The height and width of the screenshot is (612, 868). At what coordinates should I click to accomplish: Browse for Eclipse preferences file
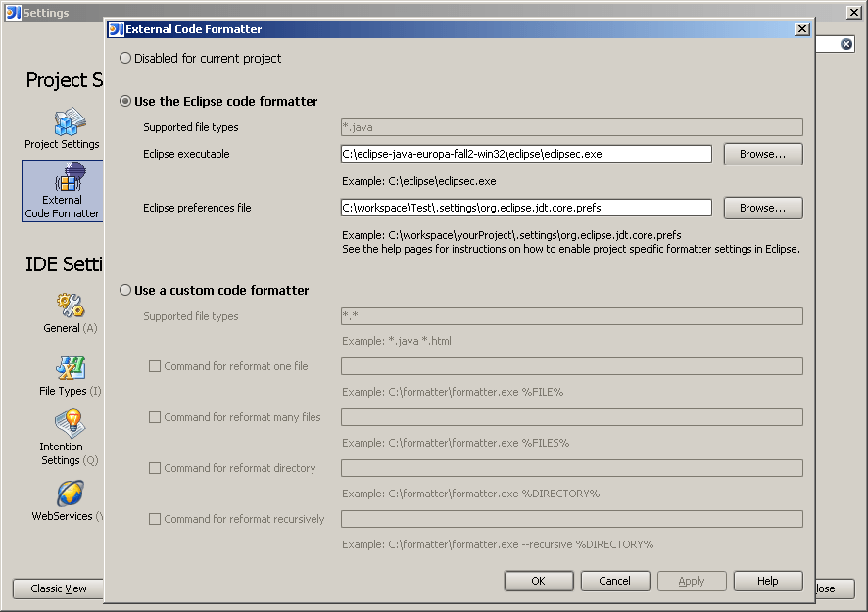(763, 208)
